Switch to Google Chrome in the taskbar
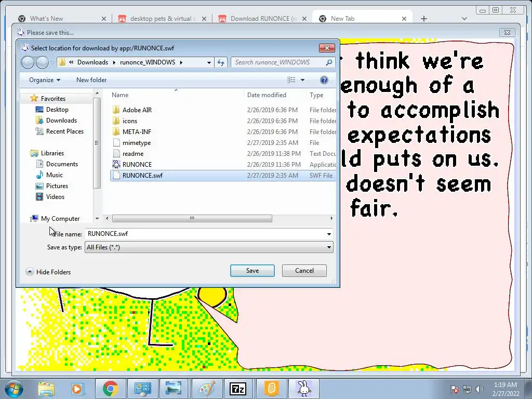Image resolution: width=532 pixels, height=399 pixels. (111, 389)
